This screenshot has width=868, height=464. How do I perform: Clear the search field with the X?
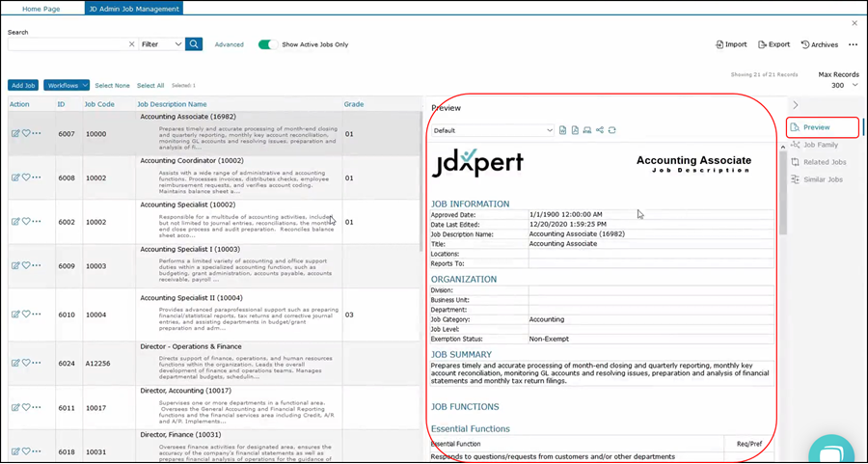[132, 44]
